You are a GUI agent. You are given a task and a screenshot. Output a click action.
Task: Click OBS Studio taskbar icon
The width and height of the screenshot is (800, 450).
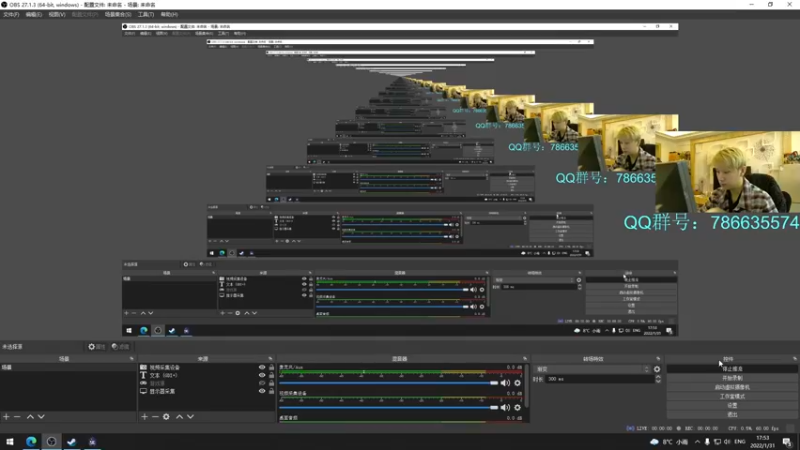click(x=52, y=442)
